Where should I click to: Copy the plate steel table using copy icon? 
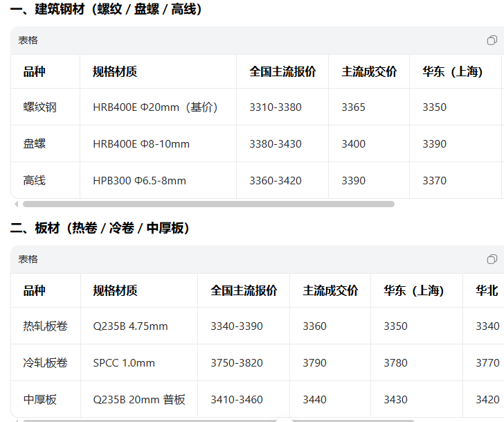pos(492,259)
